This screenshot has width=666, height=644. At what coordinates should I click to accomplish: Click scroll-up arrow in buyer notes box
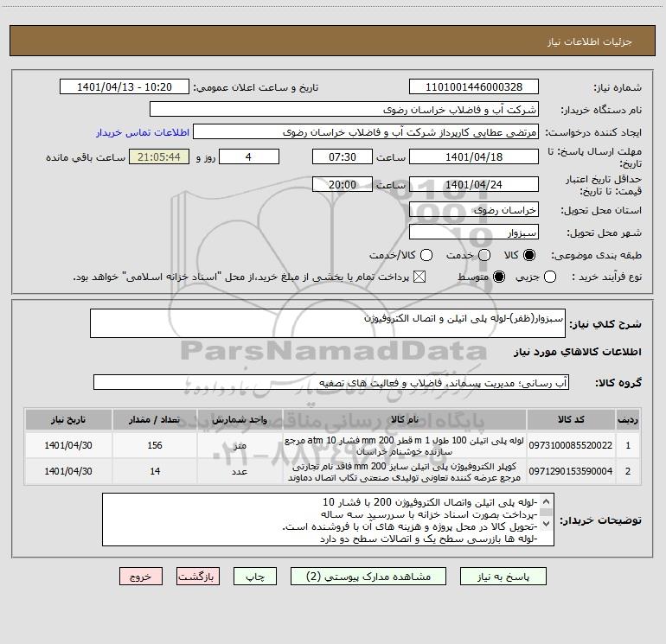click(x=547, y=501)
